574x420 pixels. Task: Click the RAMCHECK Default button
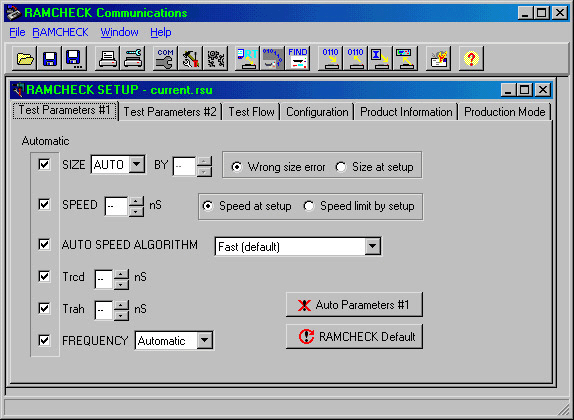(x=354, y=337)
